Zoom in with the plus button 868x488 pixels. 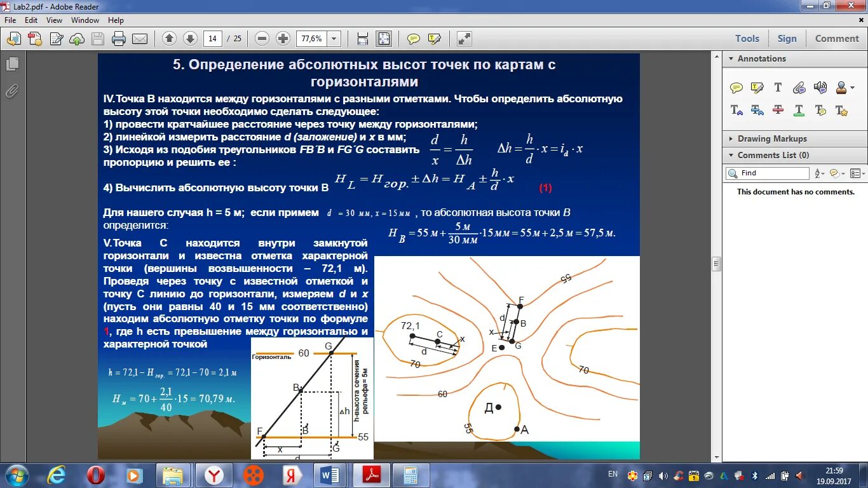pos(283,39)
